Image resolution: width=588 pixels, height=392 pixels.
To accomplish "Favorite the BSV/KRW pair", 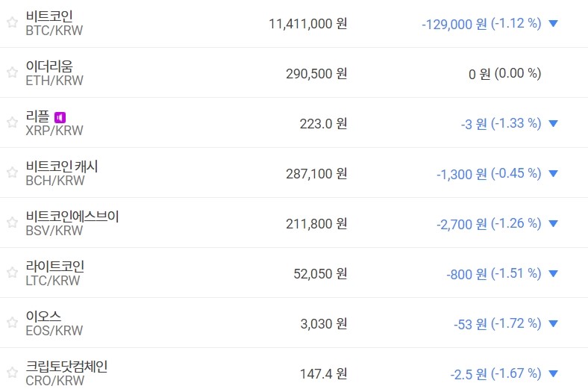I will [12, 223].
